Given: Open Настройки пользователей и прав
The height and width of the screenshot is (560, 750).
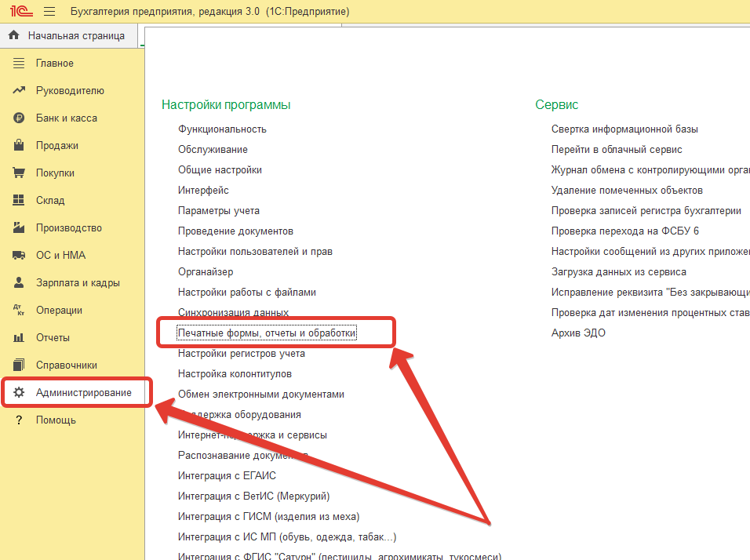Looking at the screenshot, I should point(255,252).
